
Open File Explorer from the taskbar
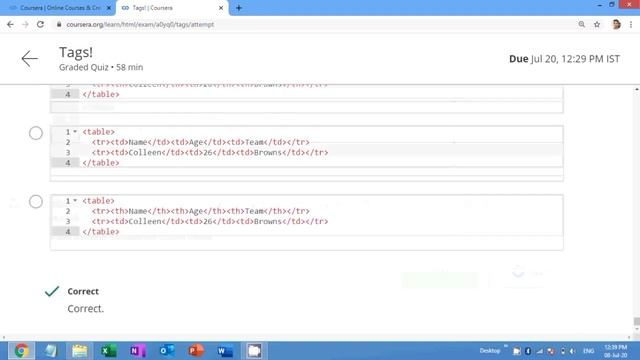pyautogui.click(x=80, y=351)
